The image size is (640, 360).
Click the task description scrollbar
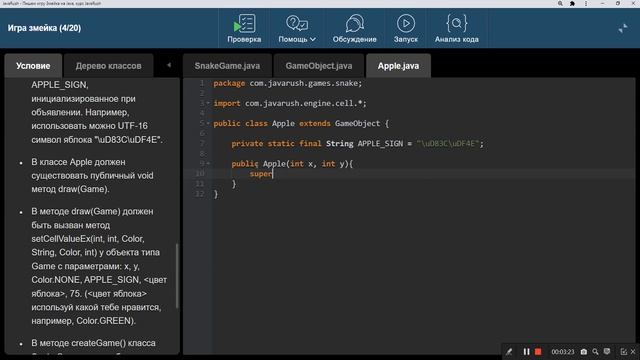(x=177, y=276)
